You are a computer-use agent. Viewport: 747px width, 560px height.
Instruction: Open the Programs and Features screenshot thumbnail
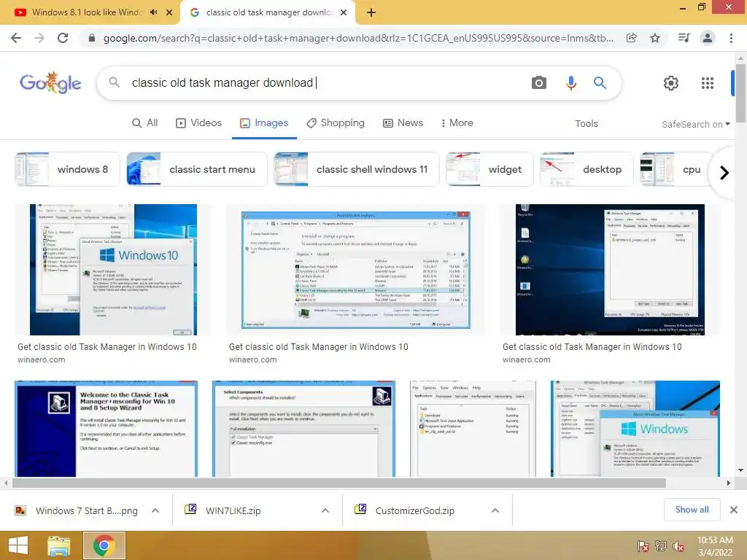point(356,270)
